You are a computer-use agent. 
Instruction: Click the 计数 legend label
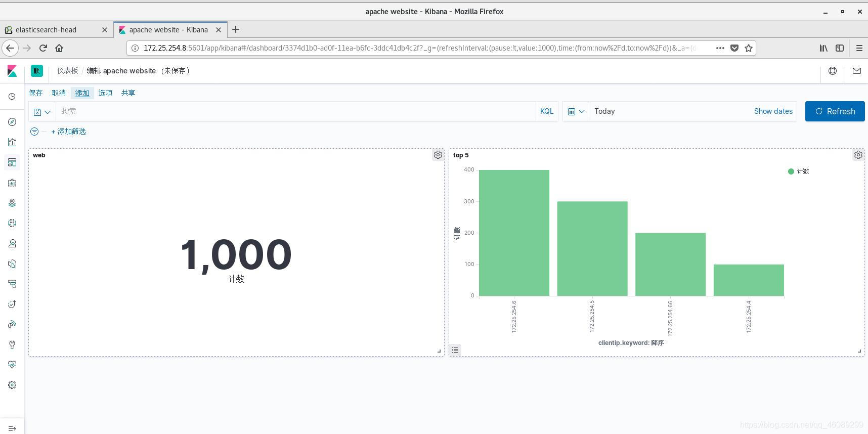[803, 171]
